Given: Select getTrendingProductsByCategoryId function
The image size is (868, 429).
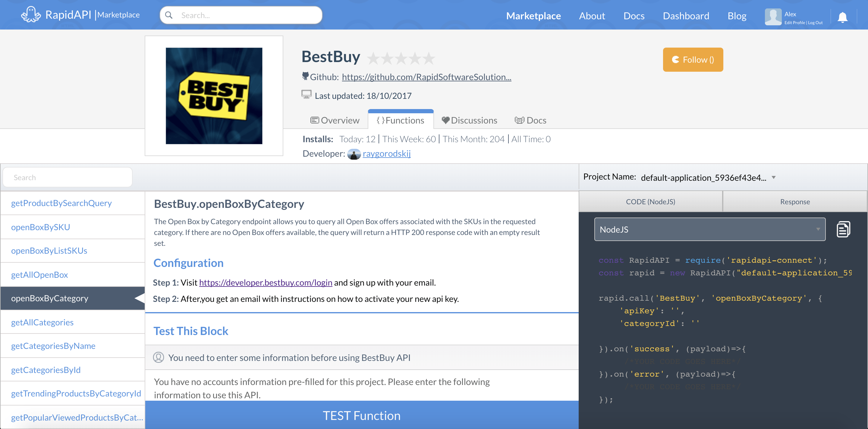Looking at the screenshot, I should tap(73, 393).
